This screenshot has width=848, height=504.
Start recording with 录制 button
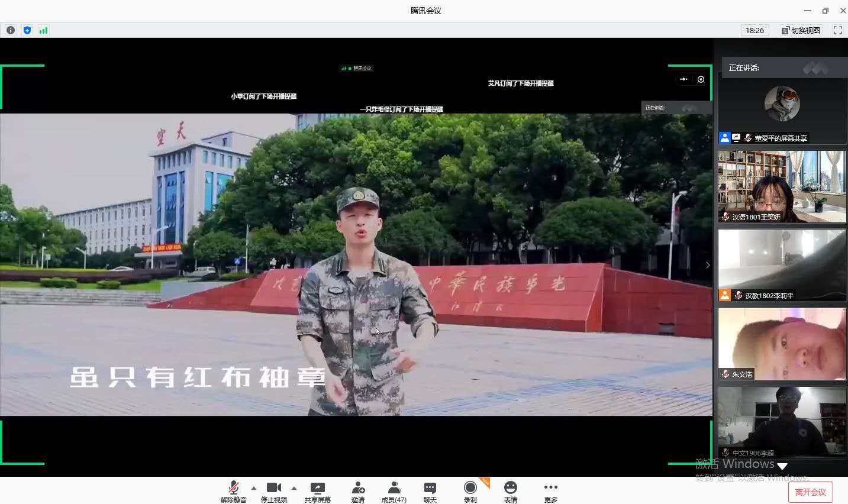coord(470,491)
